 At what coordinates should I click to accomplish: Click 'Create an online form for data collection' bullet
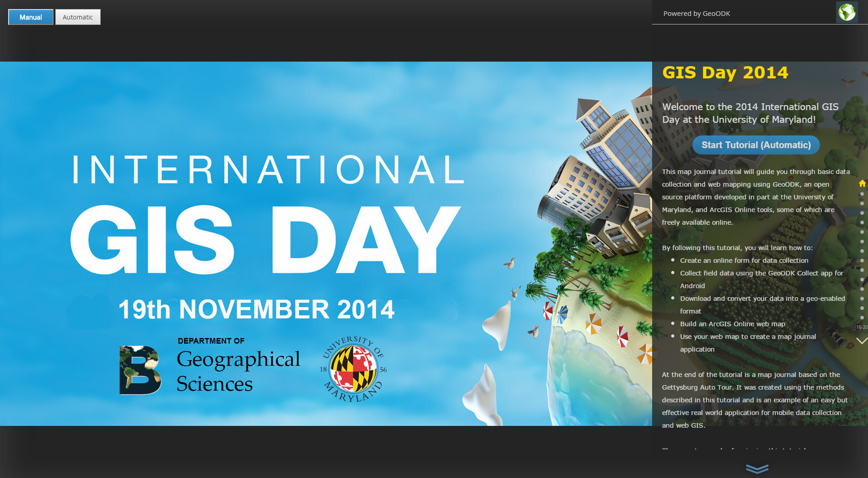click(x=744, y=261)
